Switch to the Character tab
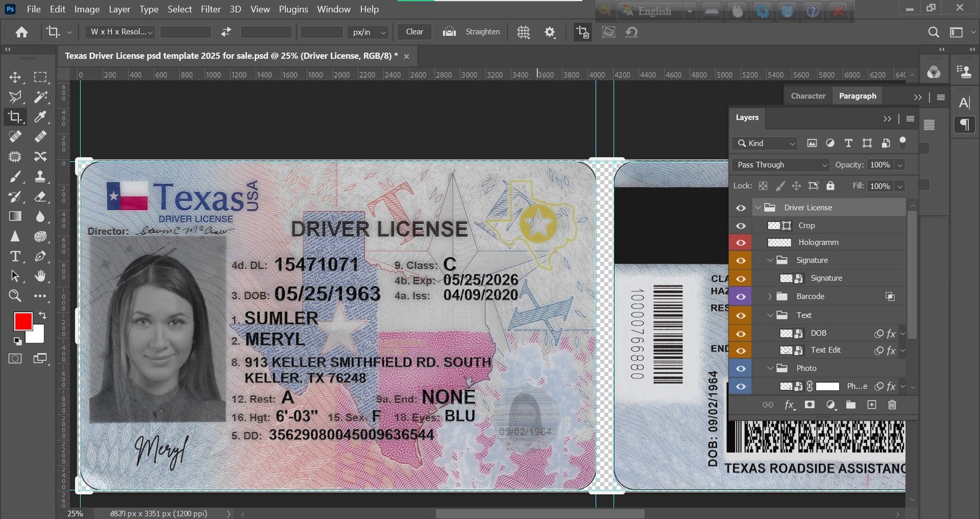This screenshot has height=519, width=980. pyautogui.click(x=808, y=96)
